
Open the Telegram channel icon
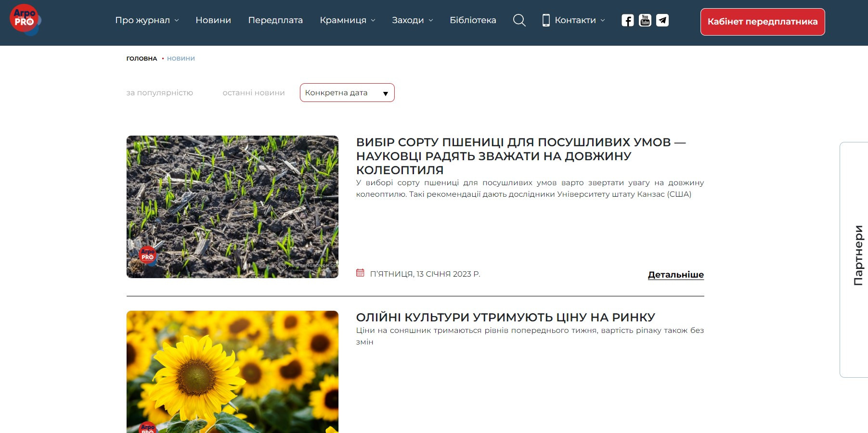pyautogui.click(x=662, y=20)
